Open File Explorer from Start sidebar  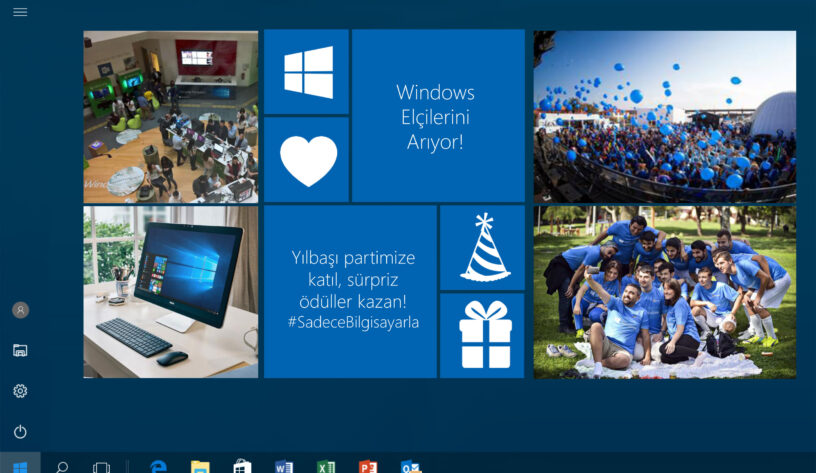[x=20, y=350]
